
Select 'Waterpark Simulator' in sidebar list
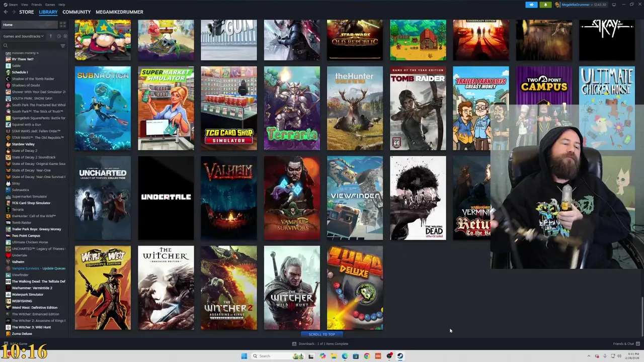point(28,295)
